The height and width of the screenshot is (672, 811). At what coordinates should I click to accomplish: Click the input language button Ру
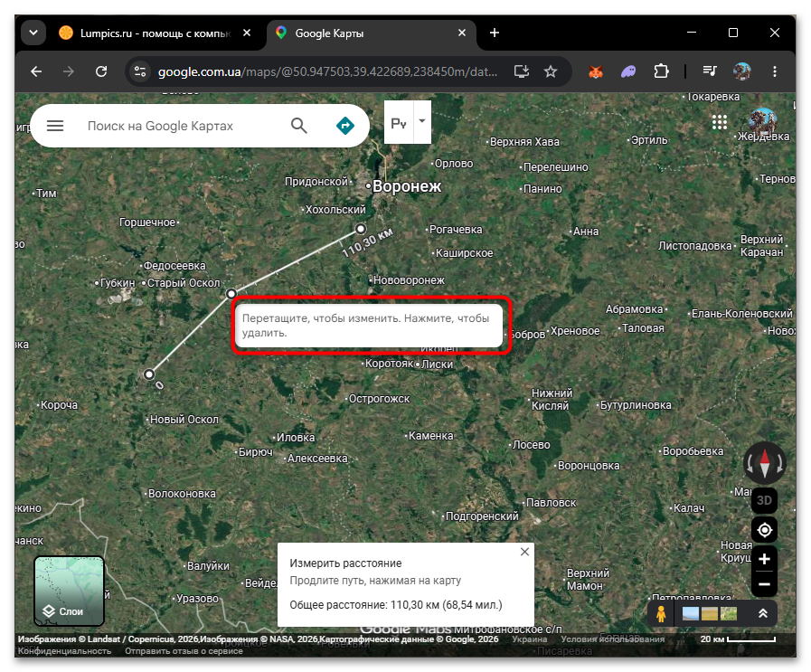click(399, 123)
